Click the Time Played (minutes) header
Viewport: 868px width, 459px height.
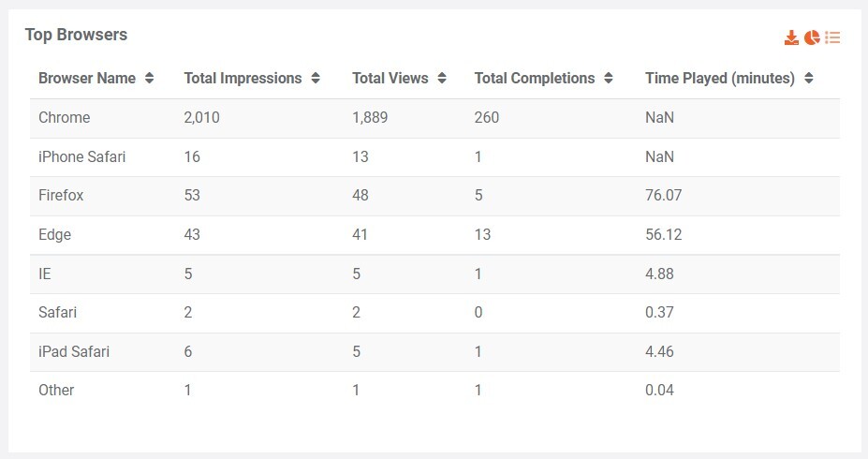click(720, 79)
